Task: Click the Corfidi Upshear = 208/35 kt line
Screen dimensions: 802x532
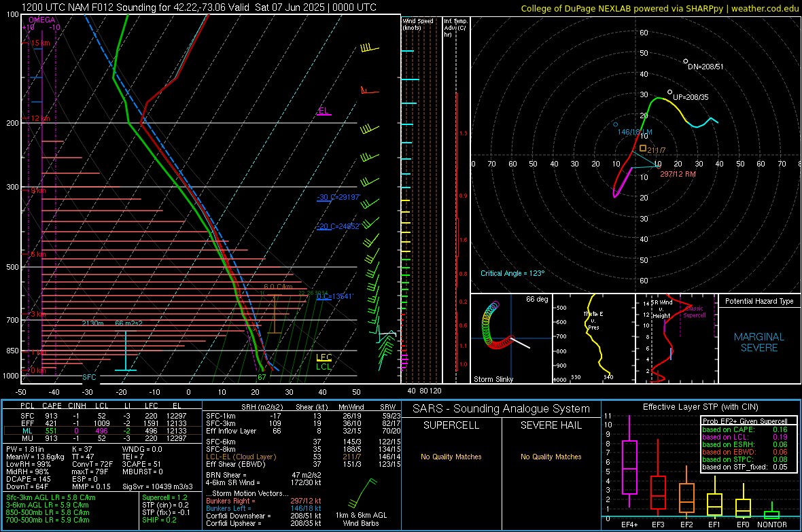Action: click(x=264, y=523)
